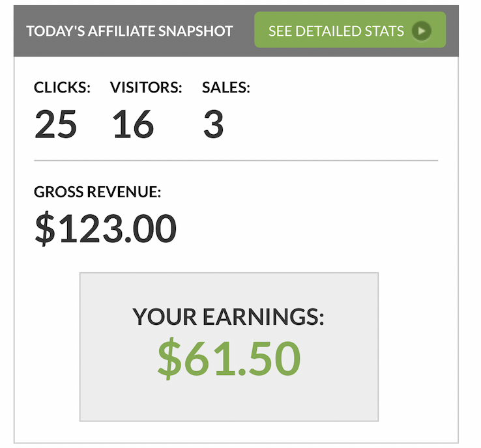
Task: Click the Today's Affiliate Snapshot heading
Action: point(130,31)
